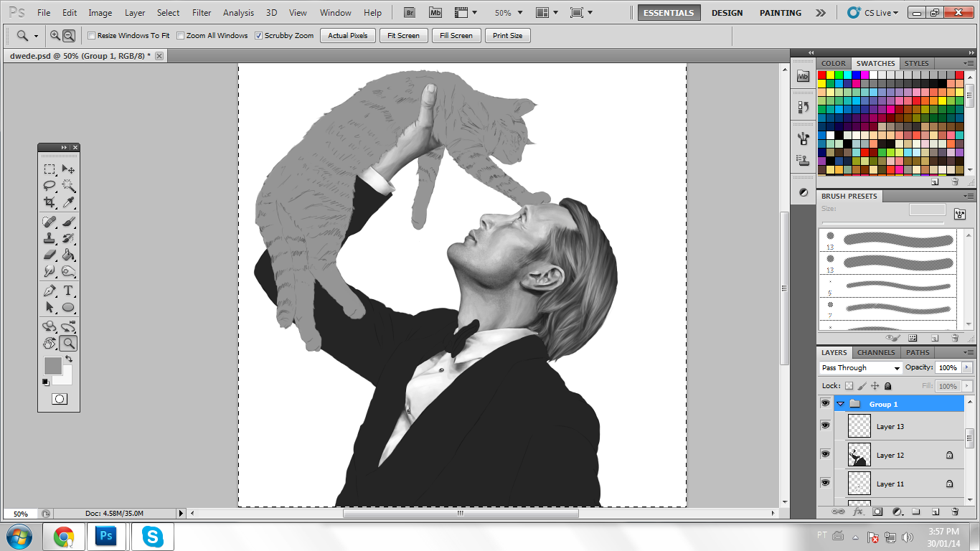This screenshot has height=551, width=980.
Task: Select the Clone Stamp tool
Action: (50, 238)
